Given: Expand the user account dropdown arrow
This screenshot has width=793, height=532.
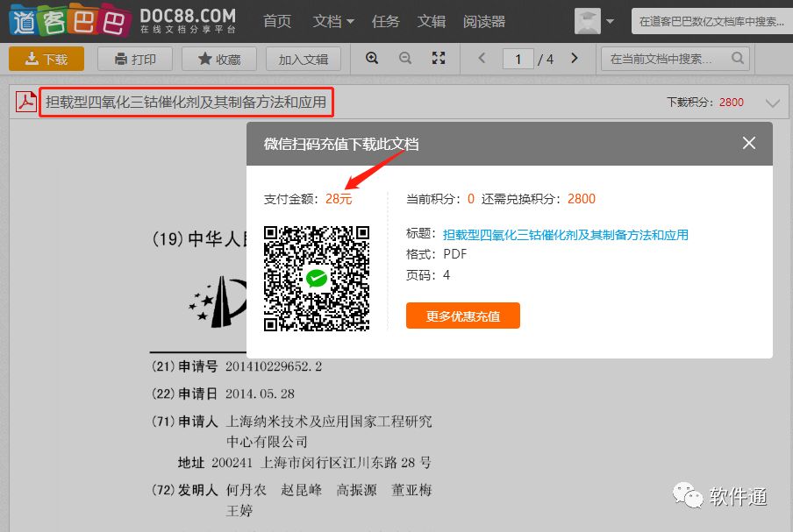Looking at the screenshot, I should 610,21.
